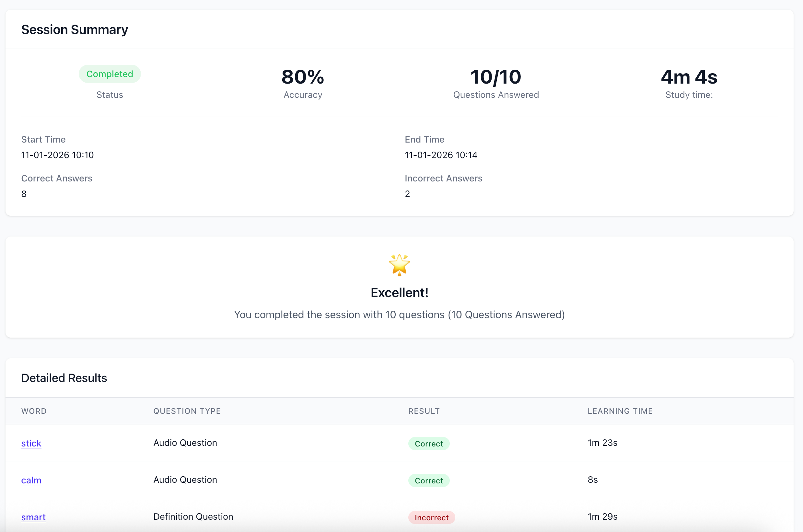The image size is (803, 532).
Task: Click the Session Summary heading
Action: point(75,29)
